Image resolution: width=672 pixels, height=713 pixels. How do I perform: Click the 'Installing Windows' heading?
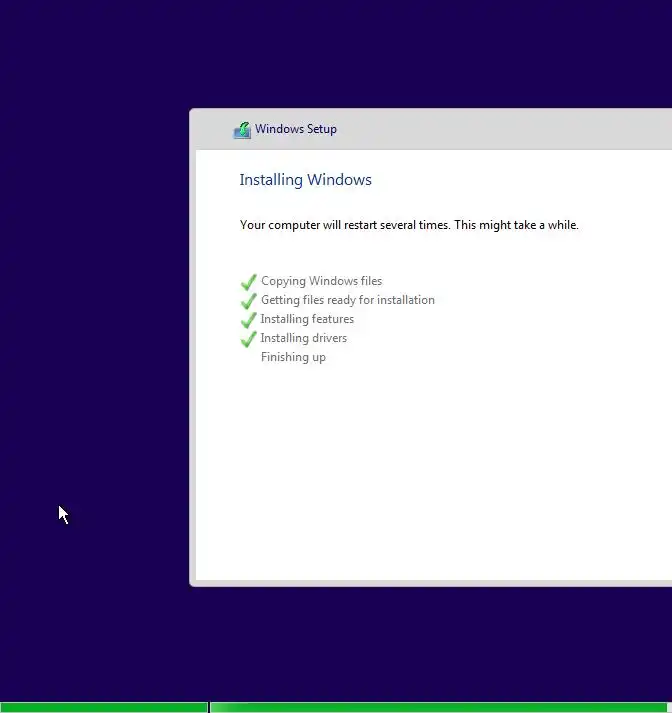coord(306,180)
